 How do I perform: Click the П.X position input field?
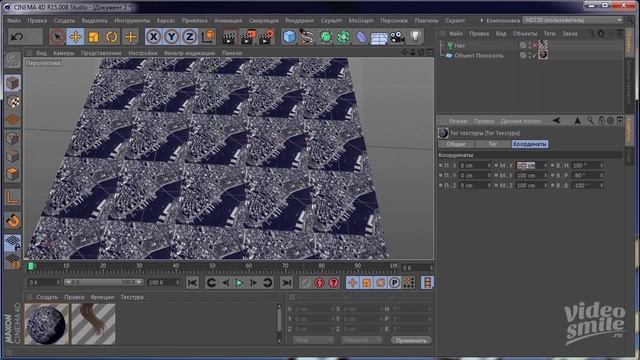coord(474,166)
